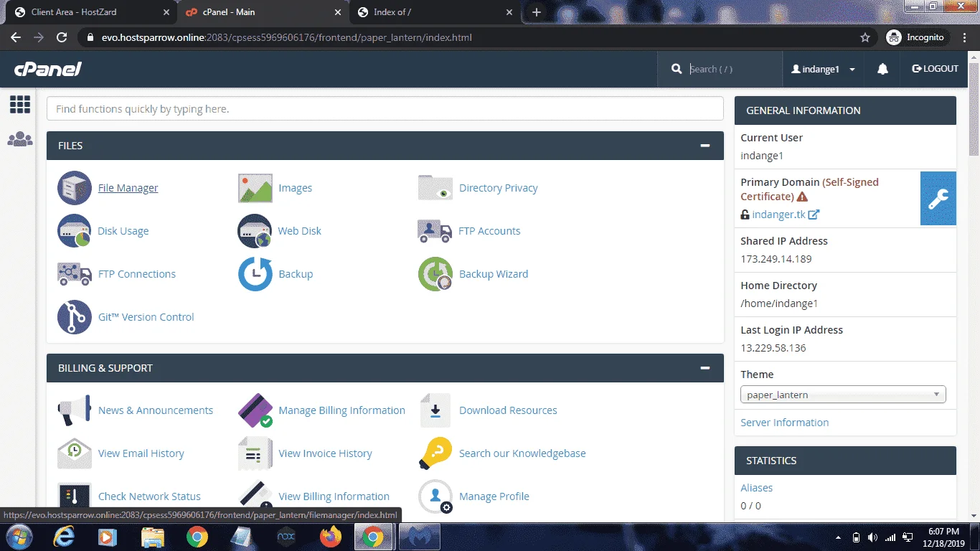
Task: Open the Server Information link
Action: pyautogui.click(x=784, y=423)
